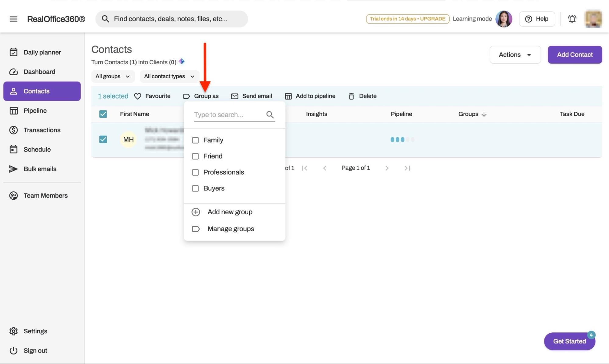Open Manage groups from the menu
609x364 pixels.
coord(231,229)
